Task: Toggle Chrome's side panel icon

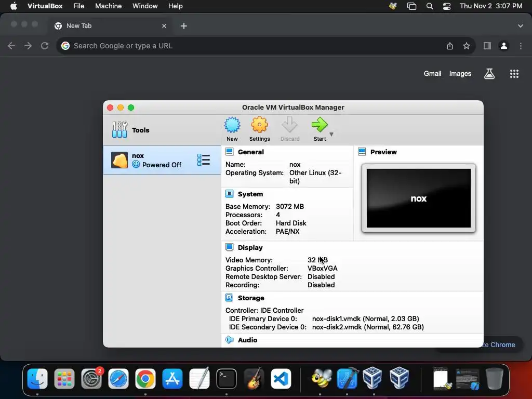Action: pos(487,46)
